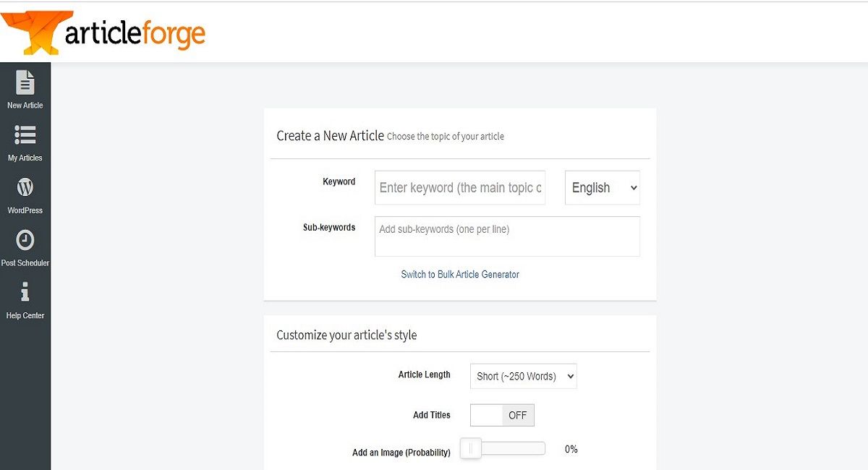868x470 pixels.
Task: Toggle the Add Titles switch
Action: point(502,415)
